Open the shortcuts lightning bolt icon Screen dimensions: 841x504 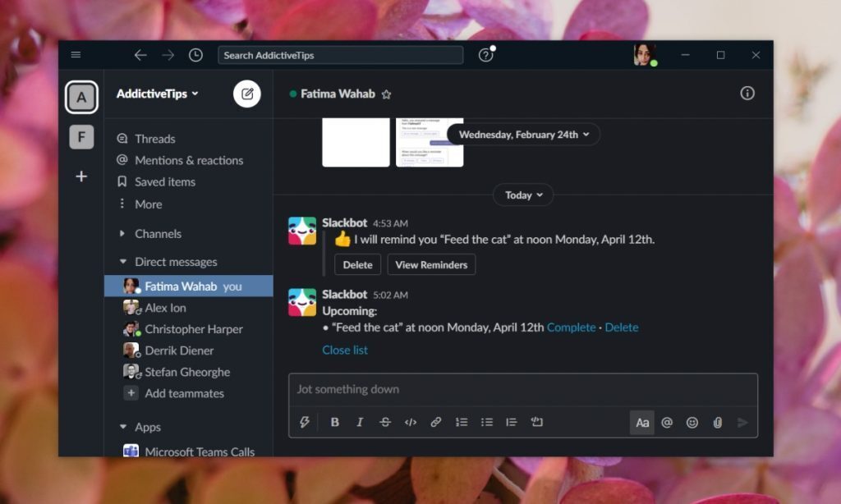coord(305,422)
